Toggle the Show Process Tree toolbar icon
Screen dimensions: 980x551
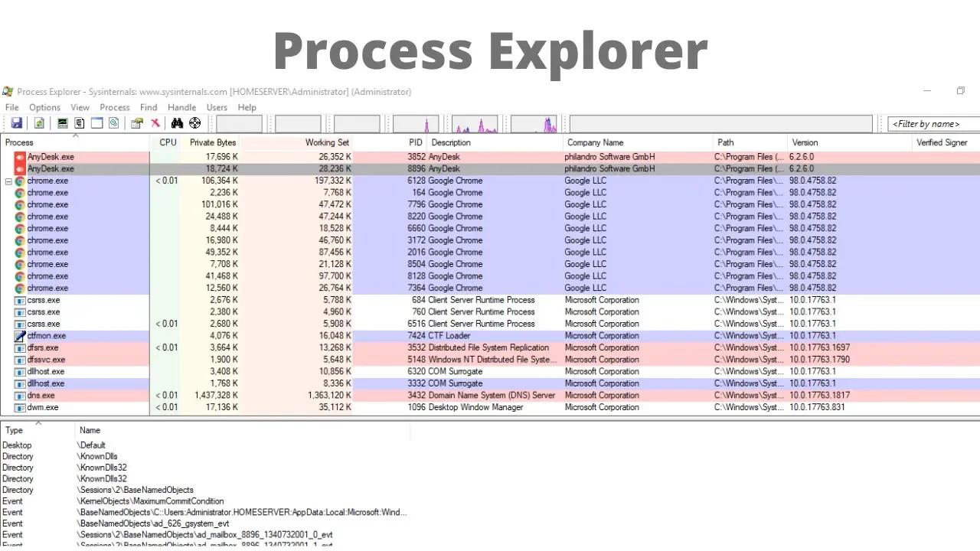pos(79,123)
